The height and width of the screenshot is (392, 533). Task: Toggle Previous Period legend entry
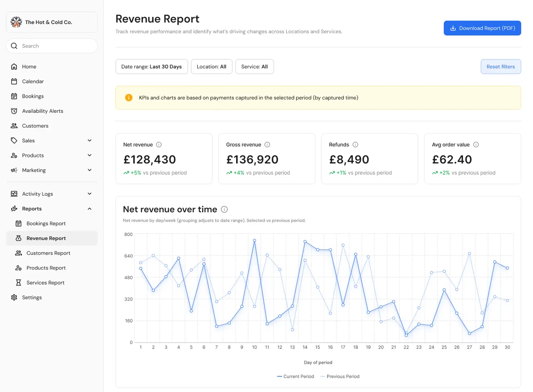pyautogui.click(x=339, y=377)
